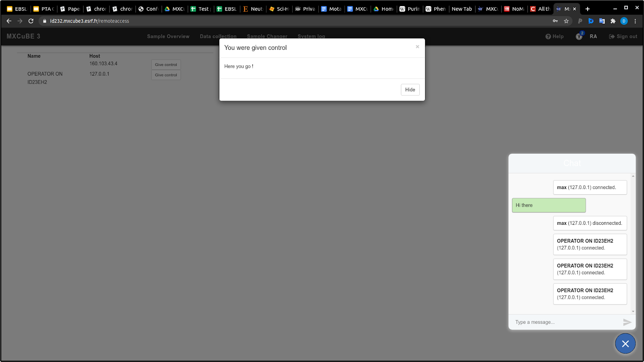Image resolution: width=644 pixels, height=362 pixels.
Task: Open the Sample Changer tab
Action: click(267, 37)
